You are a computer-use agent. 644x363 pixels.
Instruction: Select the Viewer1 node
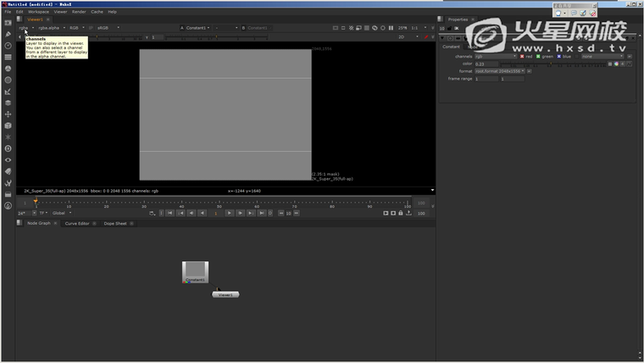coord(225,295)
